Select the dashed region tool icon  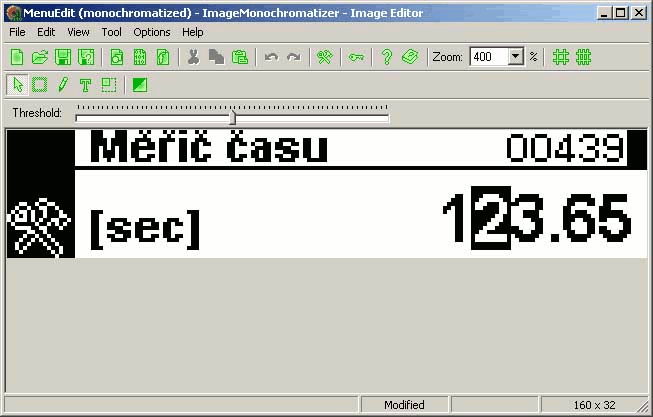pos(109,85)
